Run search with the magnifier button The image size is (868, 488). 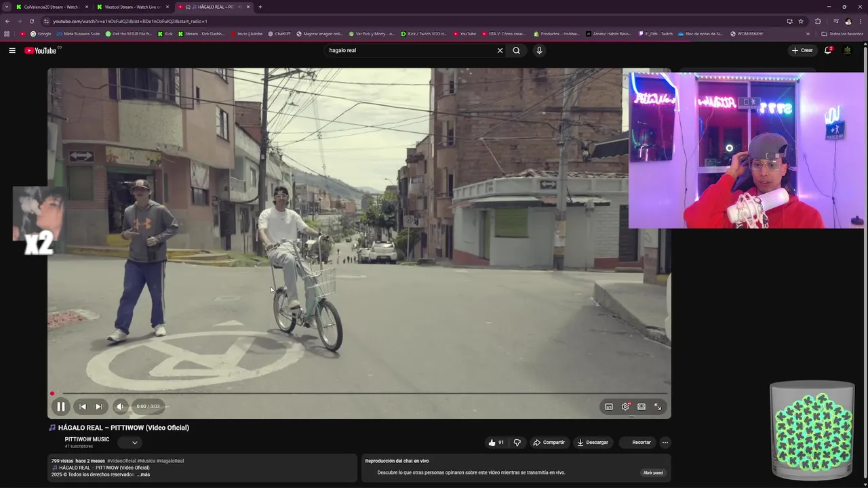pyautogui.click(x=516, y=50)
